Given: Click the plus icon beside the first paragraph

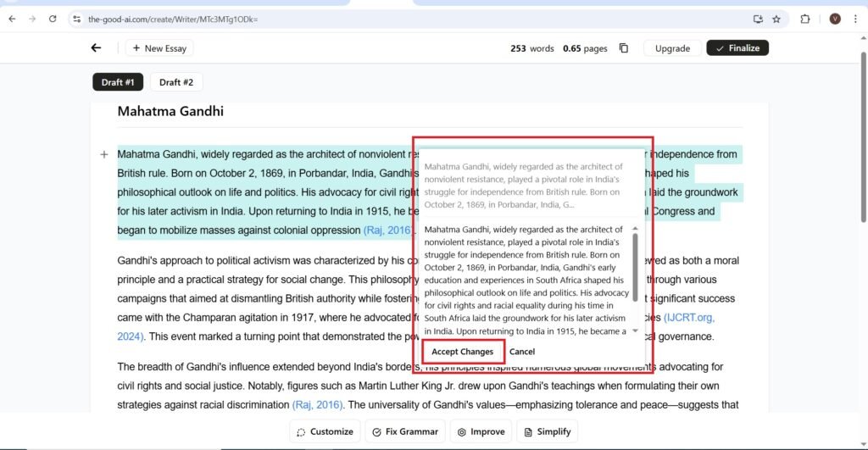Looking at the screenshot, I should pyautogui.click(x=103, y=155).
